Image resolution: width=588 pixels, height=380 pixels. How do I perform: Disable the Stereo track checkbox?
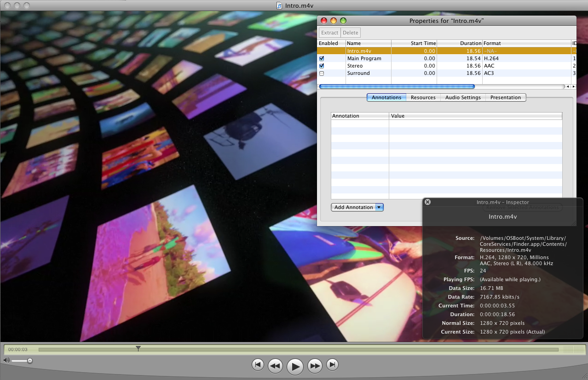322,66
